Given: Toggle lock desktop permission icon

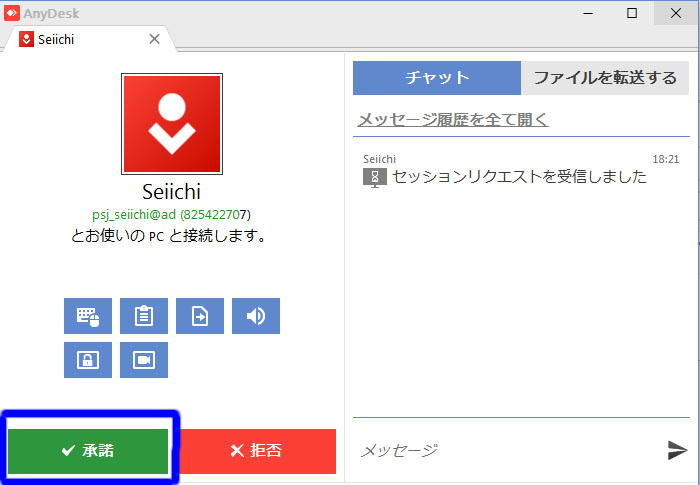Looking at the screenshot, I should pyautogui.click(x=88, y=360).
